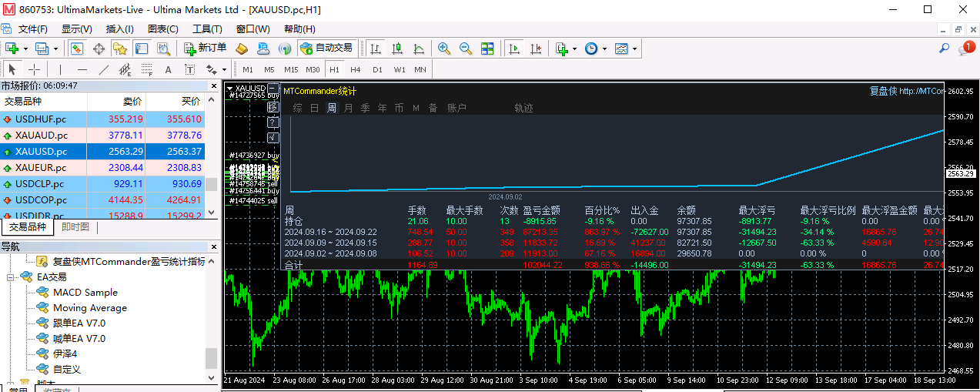Click the search magnifier icon

click(944, 49)
